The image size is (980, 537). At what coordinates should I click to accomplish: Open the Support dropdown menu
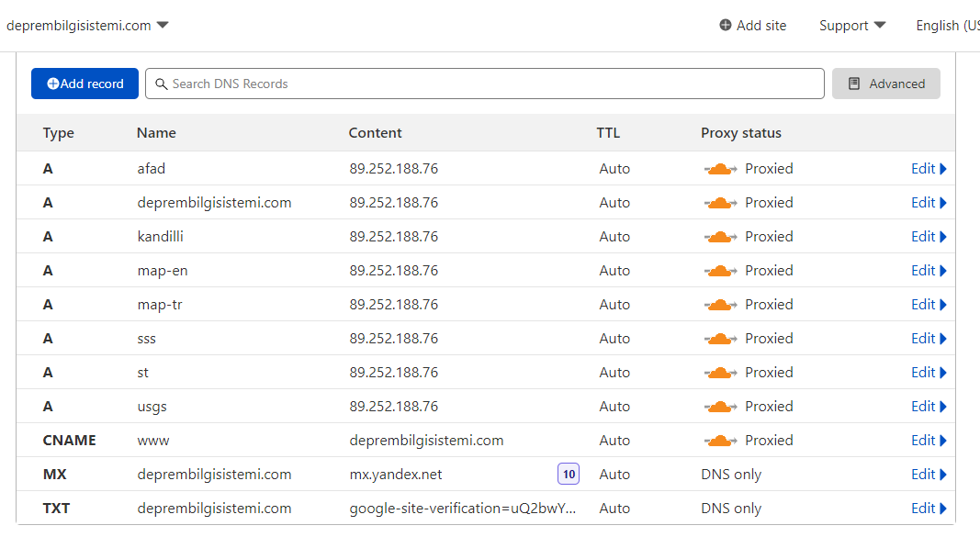(852, 26)
